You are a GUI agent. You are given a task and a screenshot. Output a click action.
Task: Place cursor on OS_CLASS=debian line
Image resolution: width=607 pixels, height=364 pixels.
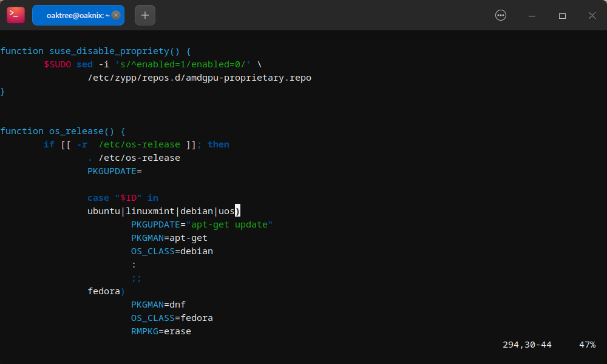click(x=172, y=251)
